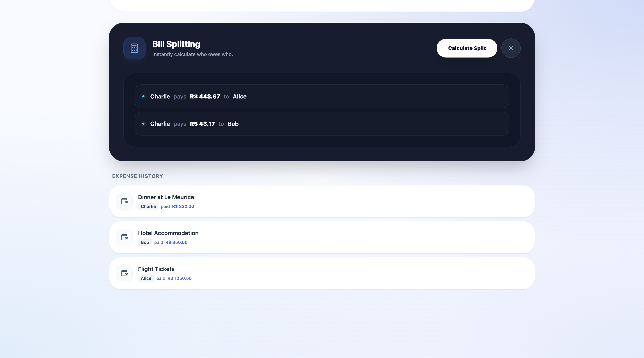Select the Bob name badge under Hotel Accommodation
Screen dimensions: 644x358
[144, 242]
